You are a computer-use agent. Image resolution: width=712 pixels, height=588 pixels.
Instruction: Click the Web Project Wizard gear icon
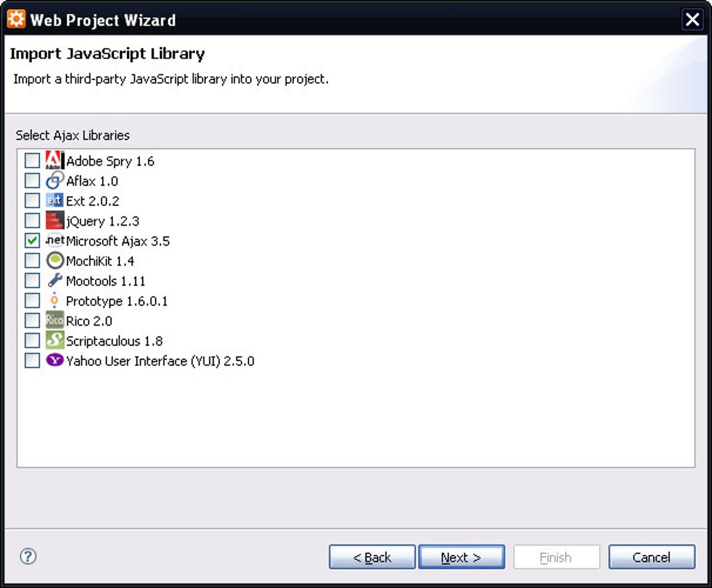click(16, 19)
